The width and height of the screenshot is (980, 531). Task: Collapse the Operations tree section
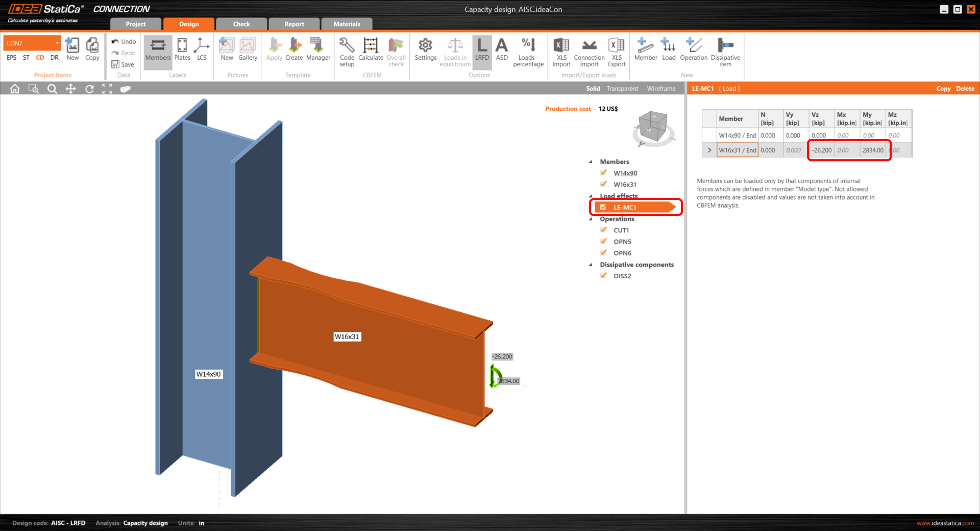pos(591,219)
